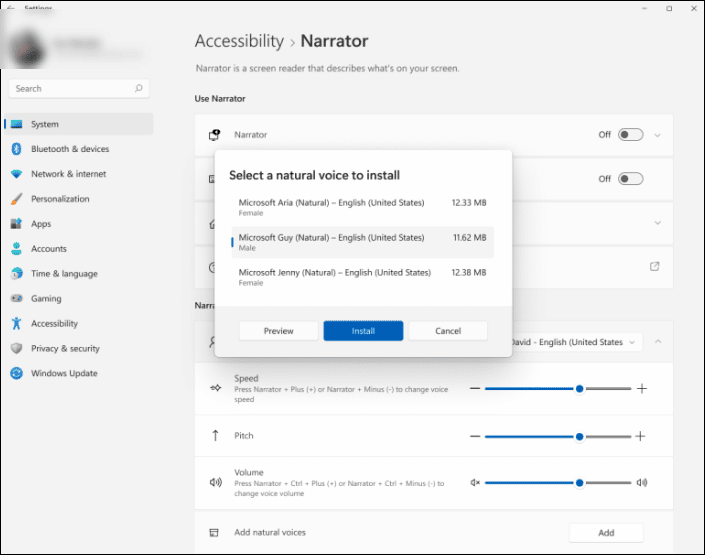Click the Speed slider thumb
705x555 pixels.
point(580,389)
